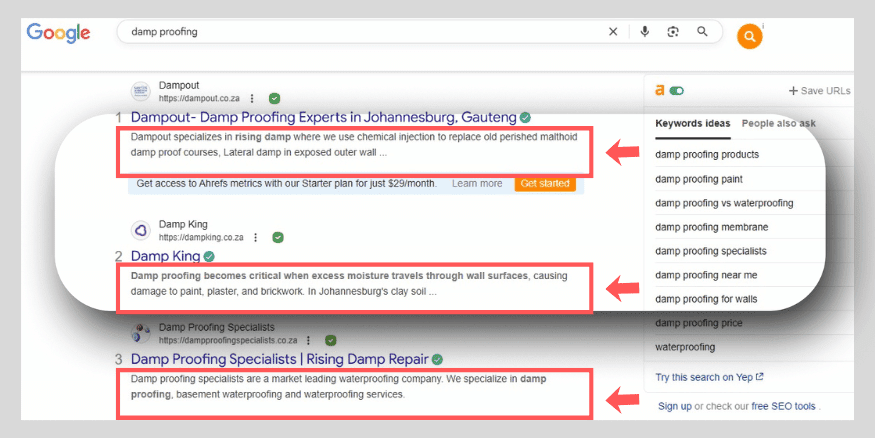Click the Damp King site favicon

[x=140, y=231]
